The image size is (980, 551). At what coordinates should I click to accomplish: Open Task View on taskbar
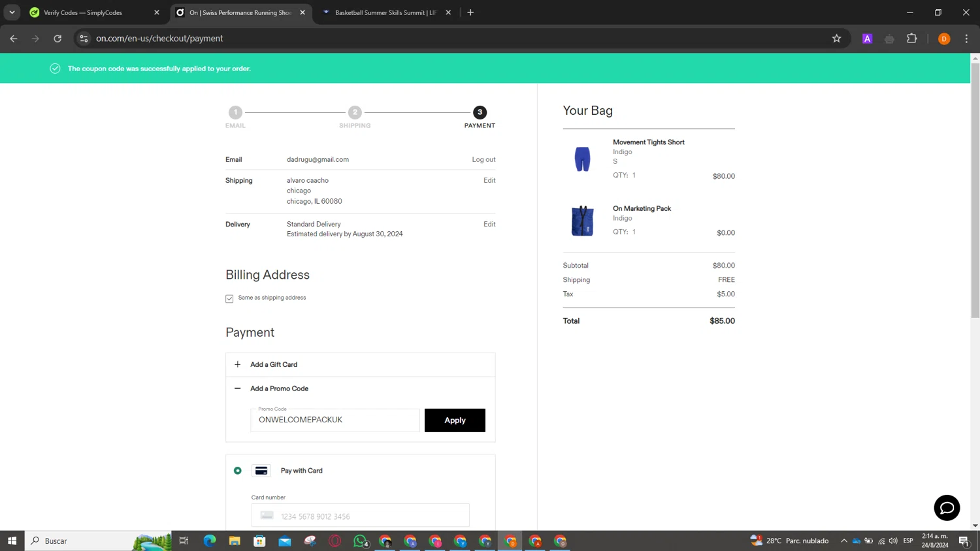coord(184,541)
